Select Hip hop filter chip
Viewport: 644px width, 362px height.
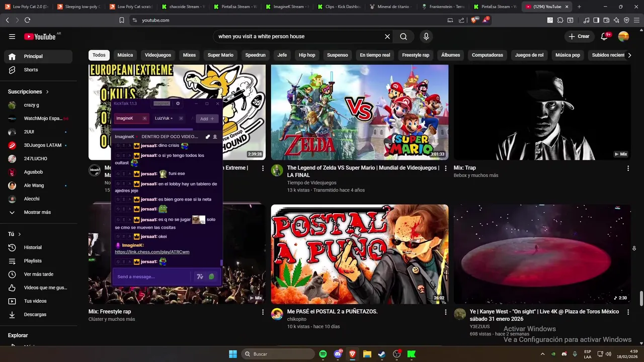click(x=307, y=55)
